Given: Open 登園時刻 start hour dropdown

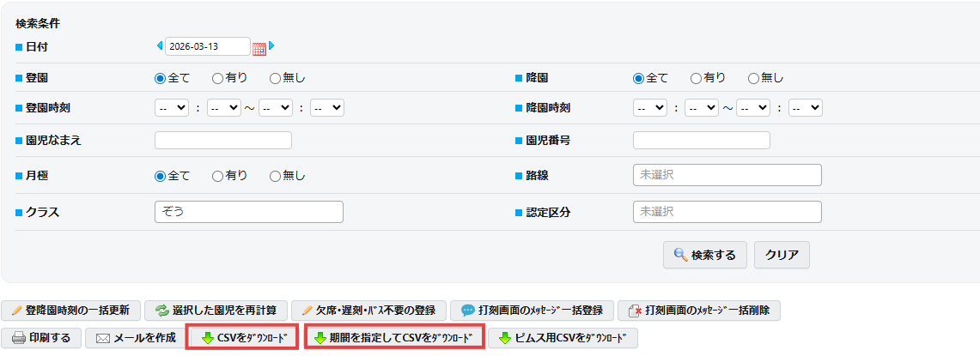Looking at the screenshot, I should (x=172, y=108).
